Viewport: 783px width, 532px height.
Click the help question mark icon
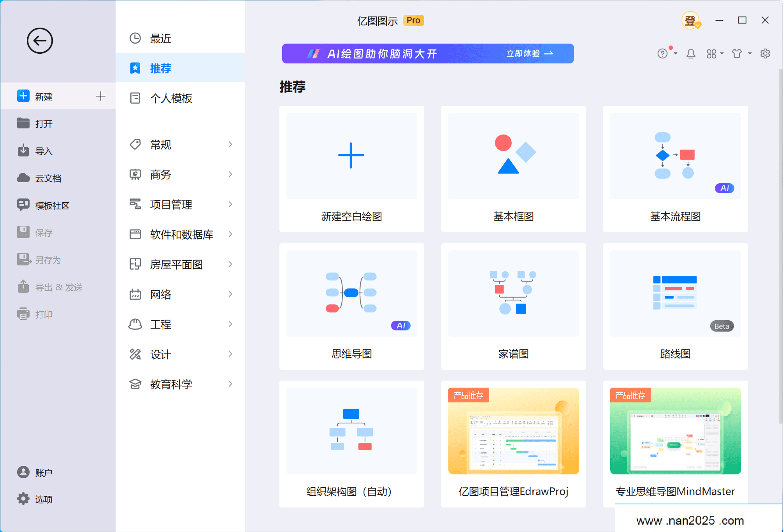tap(662, 54)
